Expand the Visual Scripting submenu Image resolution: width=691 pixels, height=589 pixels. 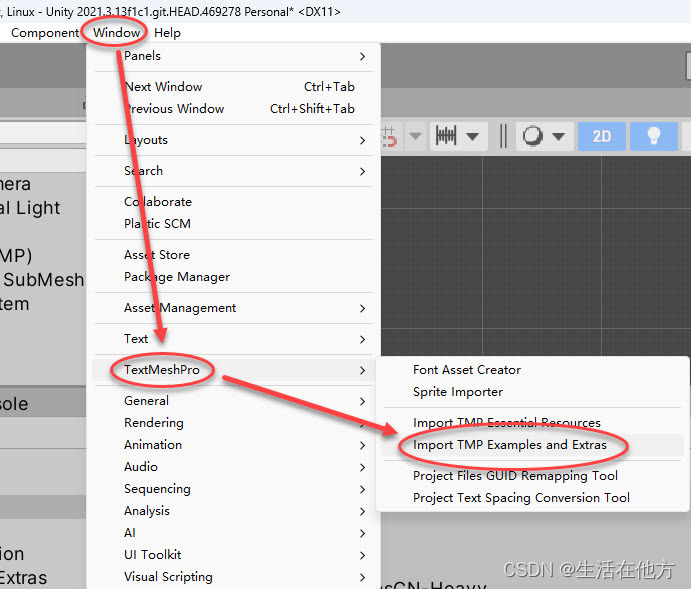(x=234, y=577)
